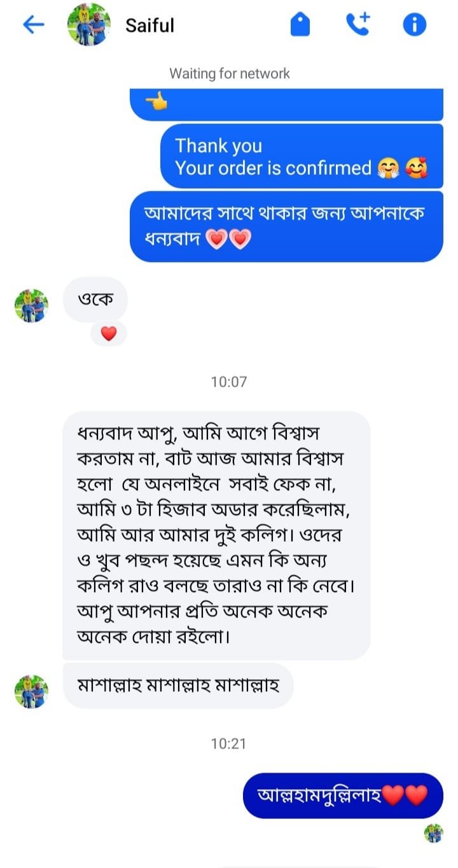The width and height of the screenshot is (458, 868).
Task: Click the avatar beside the "ওকে" message
Action: coord(31,306)
